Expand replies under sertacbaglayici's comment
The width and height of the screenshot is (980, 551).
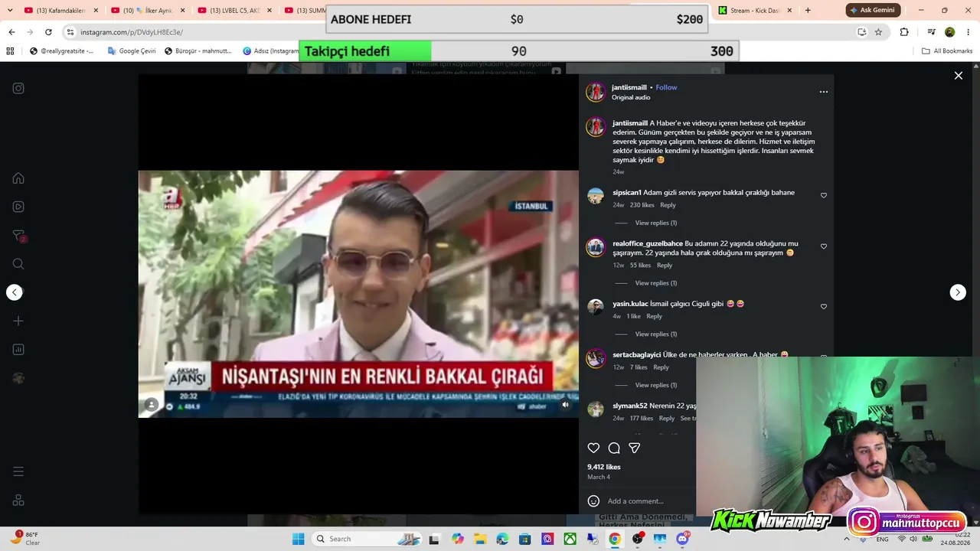pos(656,385)
